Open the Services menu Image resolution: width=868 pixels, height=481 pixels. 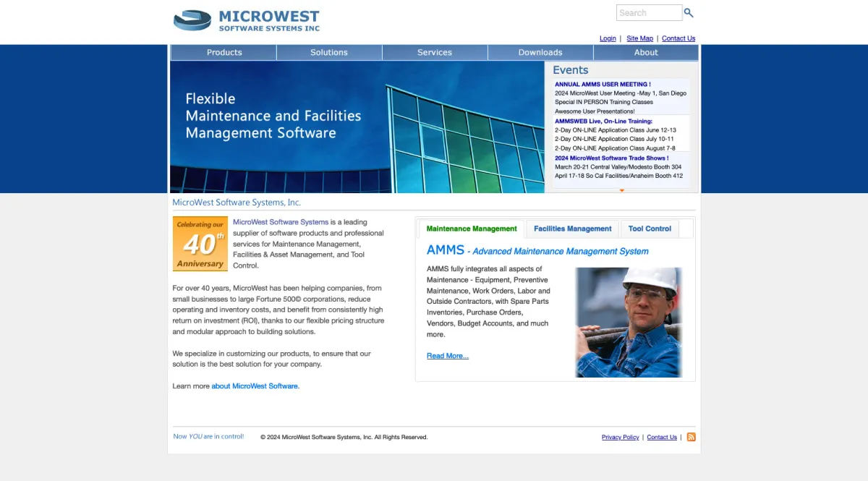click(435, 52)
